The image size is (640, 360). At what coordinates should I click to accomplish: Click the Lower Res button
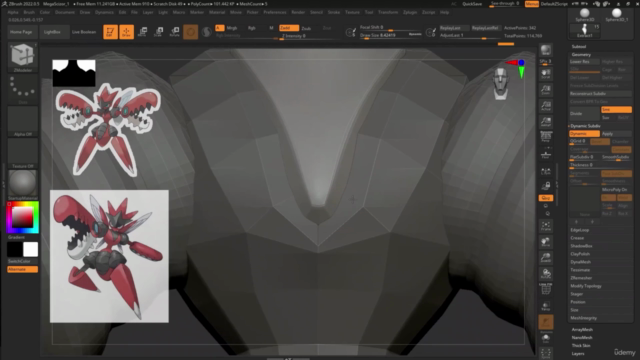click(584, 62)
